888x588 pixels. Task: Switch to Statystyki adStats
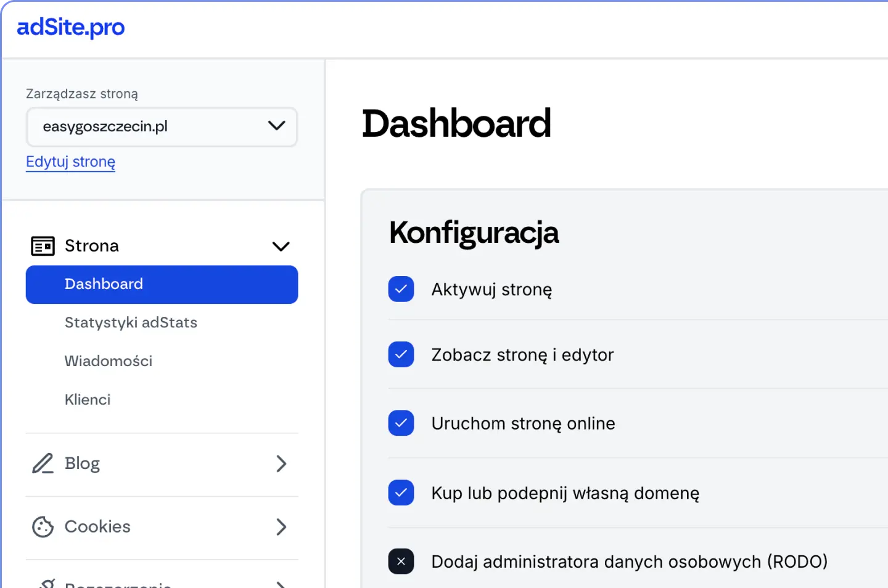tap(131, 322)
